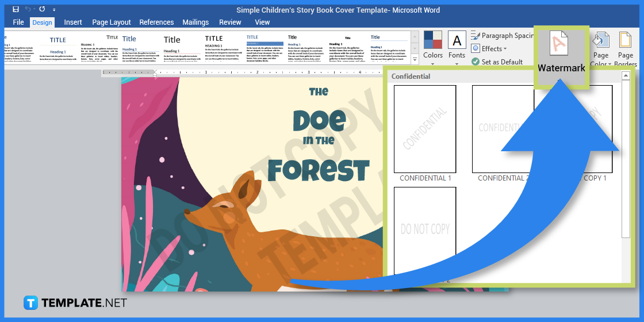Open Page Color options
This screenshot has height=322, width=644.
pyautogui.click(x=601, y=48)
